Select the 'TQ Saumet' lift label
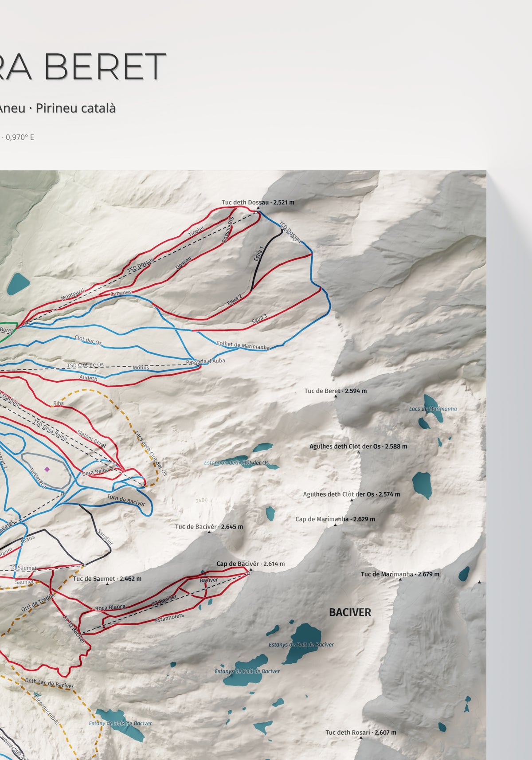Screen dimensions: 532x760 23,568
